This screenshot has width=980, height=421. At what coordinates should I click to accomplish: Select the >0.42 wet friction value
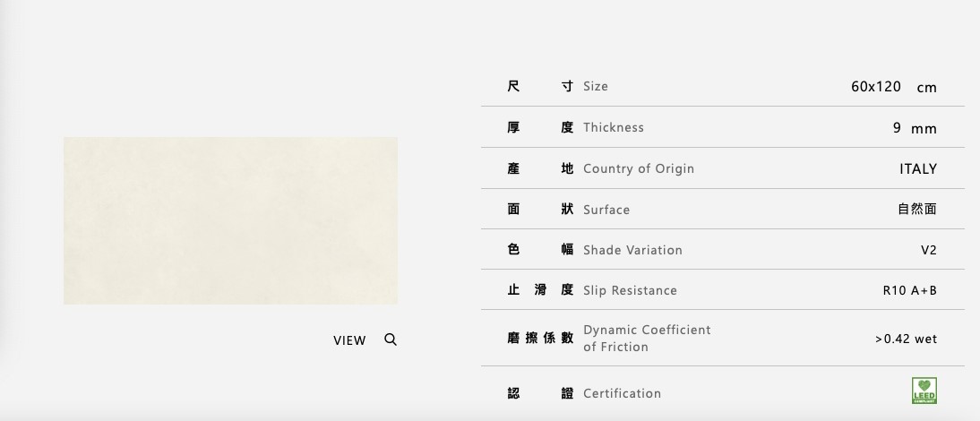click(906, 339)
